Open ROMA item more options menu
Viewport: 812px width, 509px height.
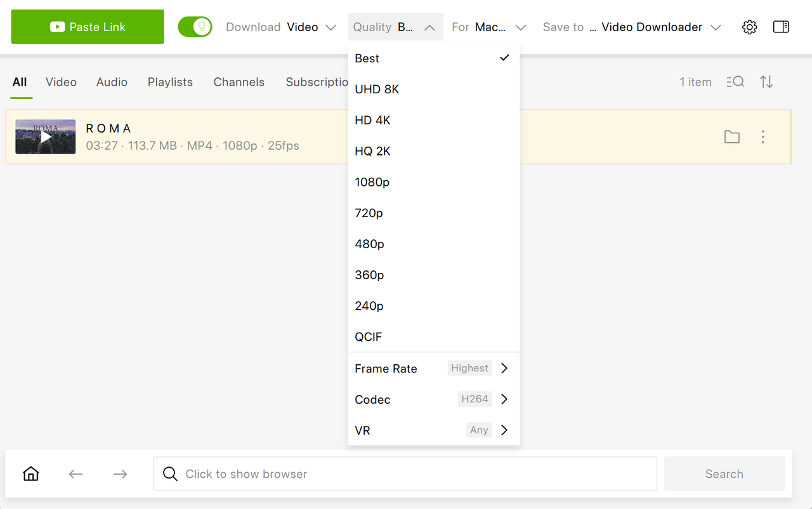763,137
